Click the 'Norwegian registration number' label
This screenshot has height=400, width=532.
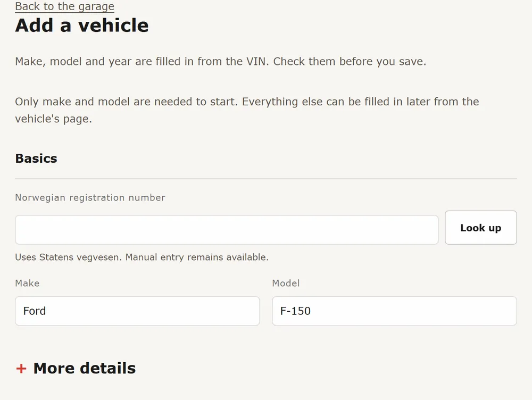click(90, 197)
